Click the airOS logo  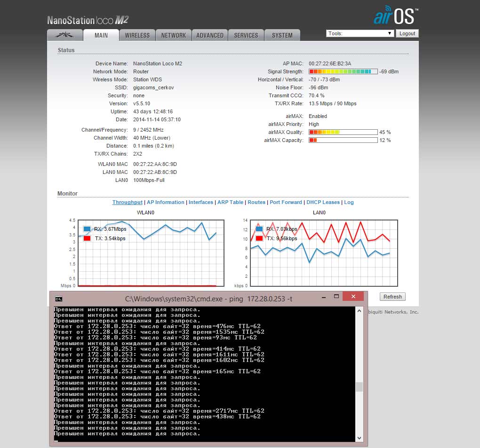(395, 15)
